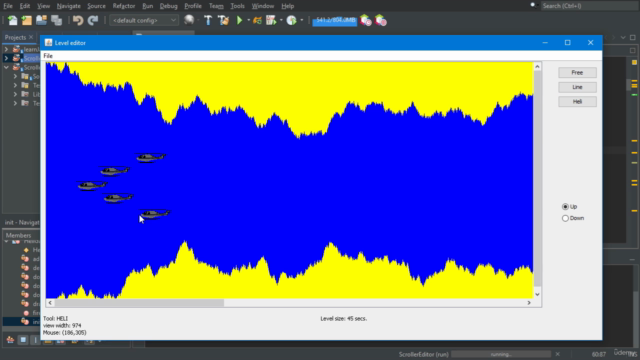Expand the highlighted Scroll project node
The width and height of the screenshot is (640, 360).
pos(6,58)
